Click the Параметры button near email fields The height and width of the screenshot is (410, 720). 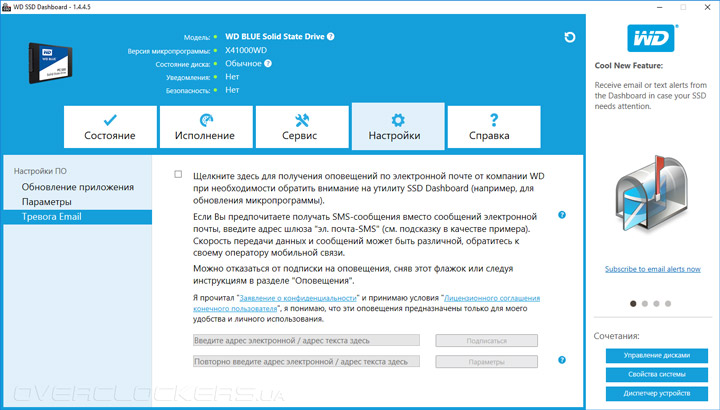pos(487,362)
